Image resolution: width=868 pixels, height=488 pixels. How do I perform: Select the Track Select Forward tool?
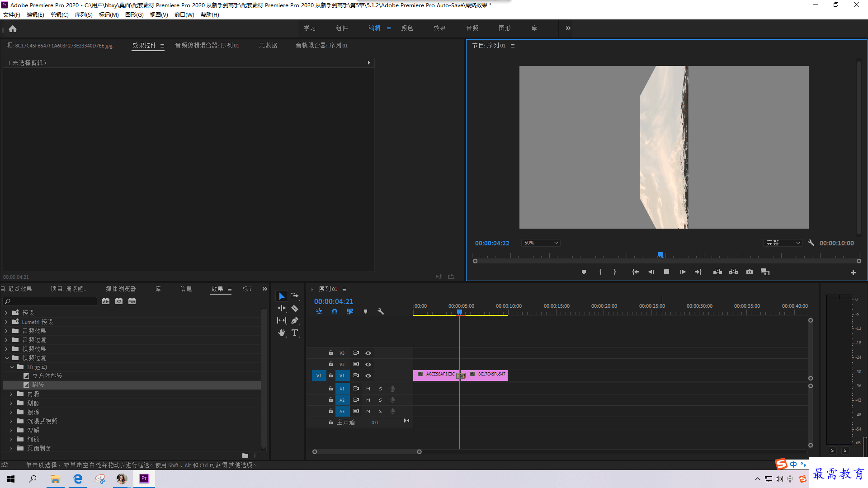pos(295,296)
